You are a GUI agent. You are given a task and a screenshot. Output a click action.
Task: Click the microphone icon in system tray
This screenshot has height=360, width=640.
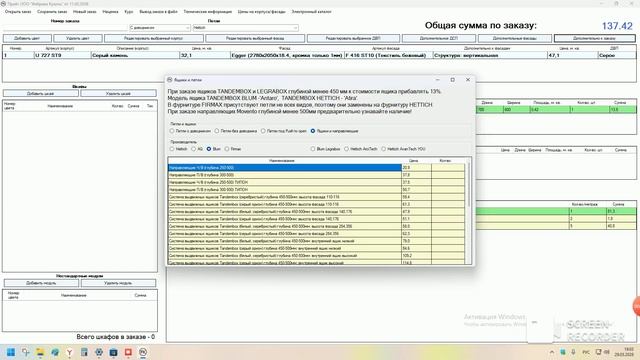(x=573, y=352)
